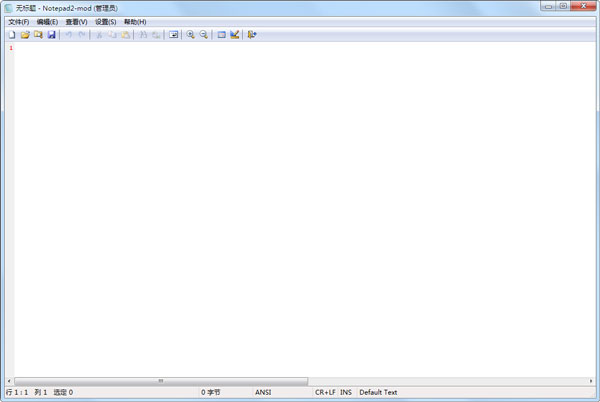600x402 pixels.
Task: Click the 行 1 : 1 status bar entry
Action: [17, 392]
